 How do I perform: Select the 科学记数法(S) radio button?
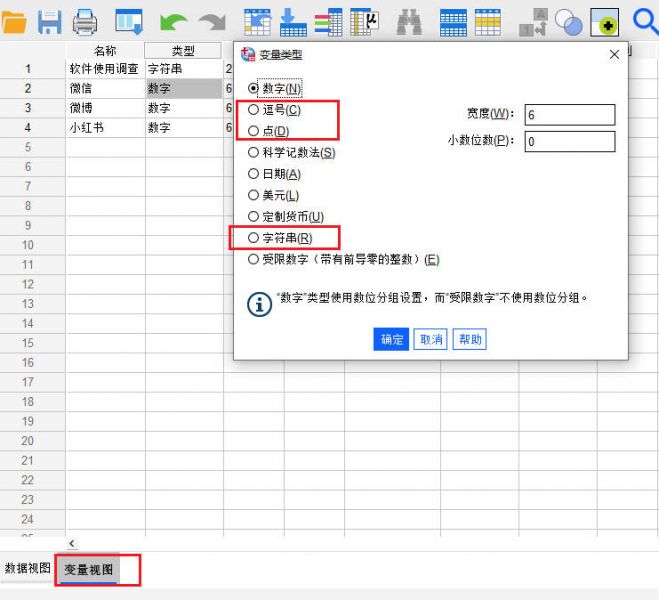[x=253, y=153]
